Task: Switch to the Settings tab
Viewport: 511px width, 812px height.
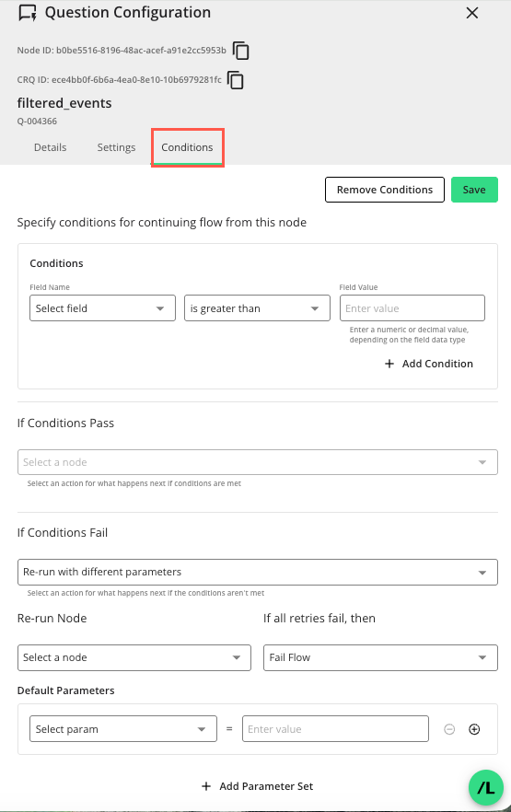Action: 117,147
